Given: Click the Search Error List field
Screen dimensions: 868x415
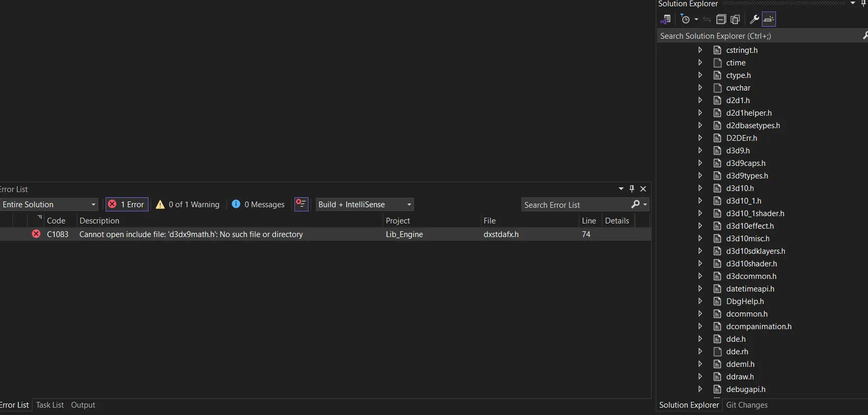Looking at the screenshot, I should pos(575,205).
